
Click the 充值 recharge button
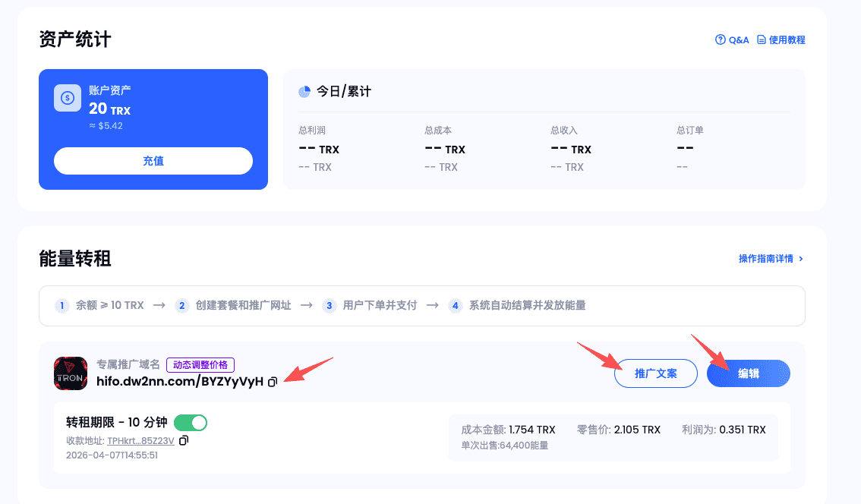click(153, 161)
